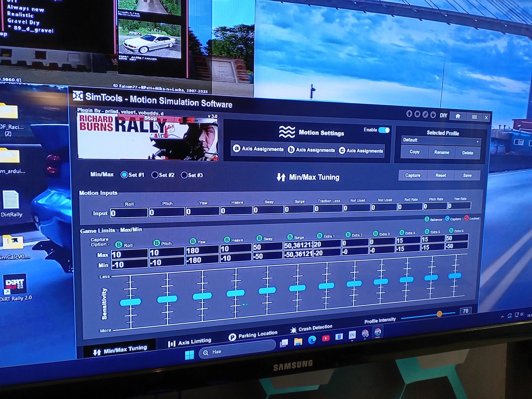Select Min/Max Set #2 radio button
This screenshot has width=532, height=399.
click(155, 175)
